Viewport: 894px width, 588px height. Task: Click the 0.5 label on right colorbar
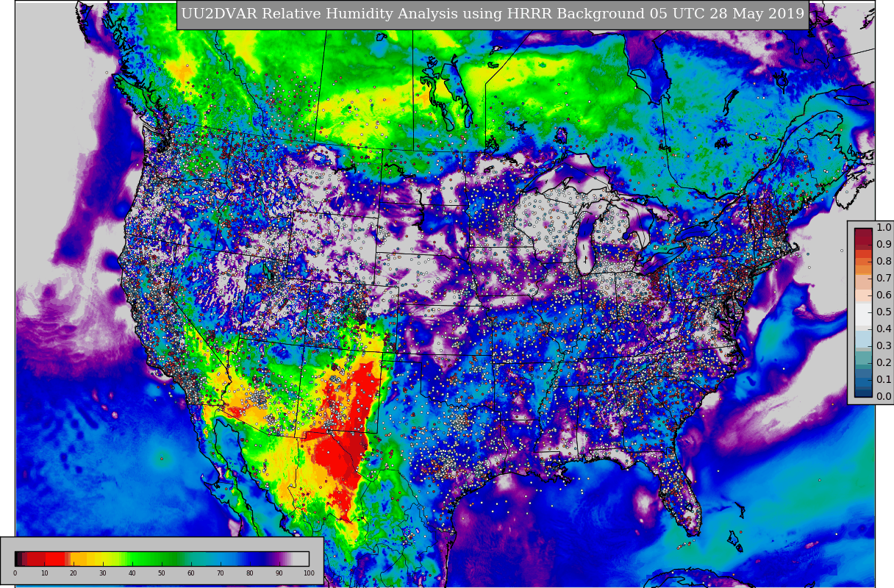[x=884, y=312]
